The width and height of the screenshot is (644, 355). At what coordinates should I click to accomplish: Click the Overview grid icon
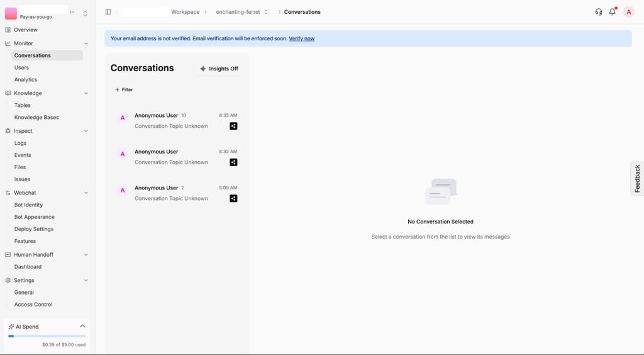(8, 30)
